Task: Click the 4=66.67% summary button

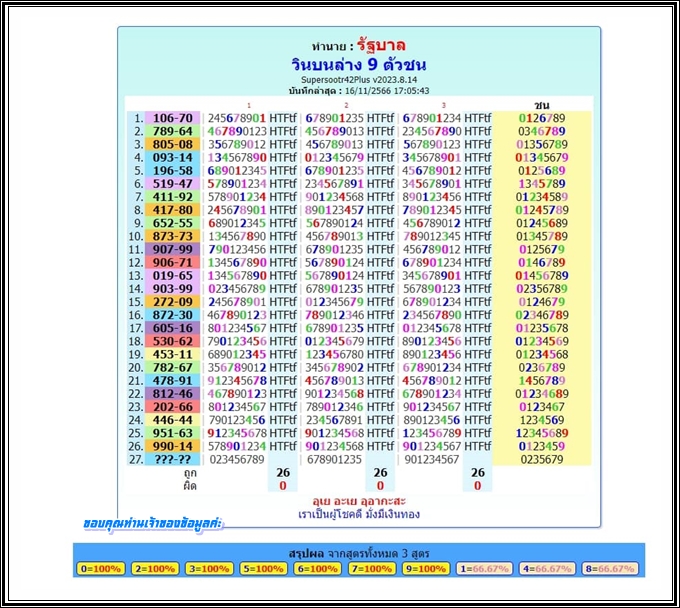Action: pyautogui.click(x=547, y=569)
